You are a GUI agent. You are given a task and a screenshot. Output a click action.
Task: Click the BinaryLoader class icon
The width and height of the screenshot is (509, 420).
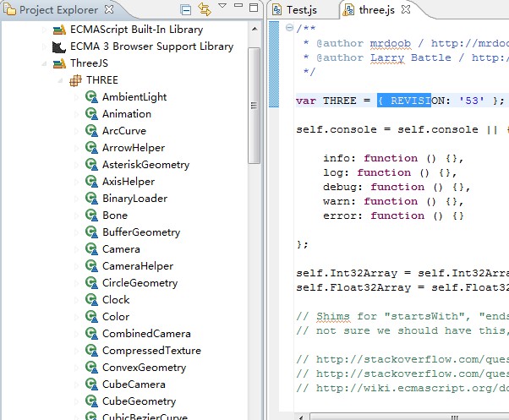click(91, 198)
